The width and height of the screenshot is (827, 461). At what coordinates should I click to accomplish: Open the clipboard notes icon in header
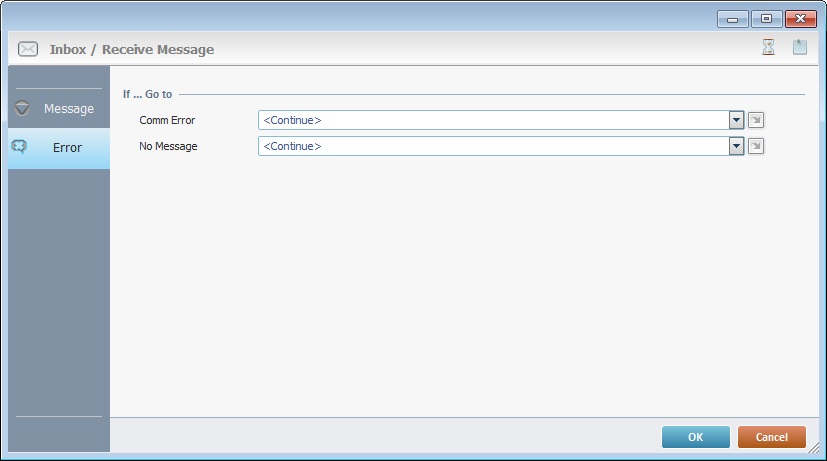[x=800, y=47]
